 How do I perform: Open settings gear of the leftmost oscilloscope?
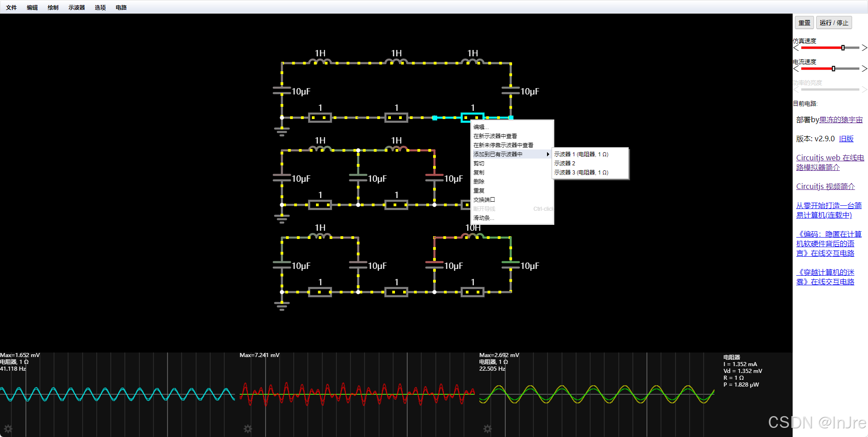pos(8,429)
